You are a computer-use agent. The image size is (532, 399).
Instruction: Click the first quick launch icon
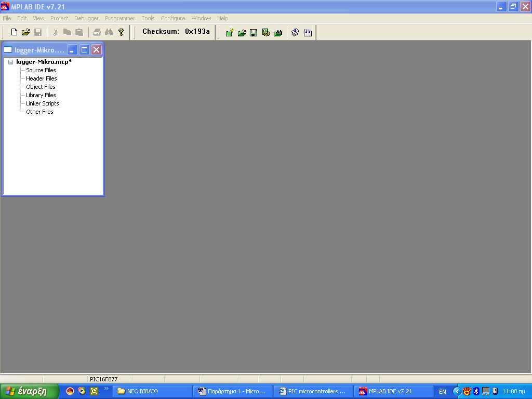click(x=70, y=391)
